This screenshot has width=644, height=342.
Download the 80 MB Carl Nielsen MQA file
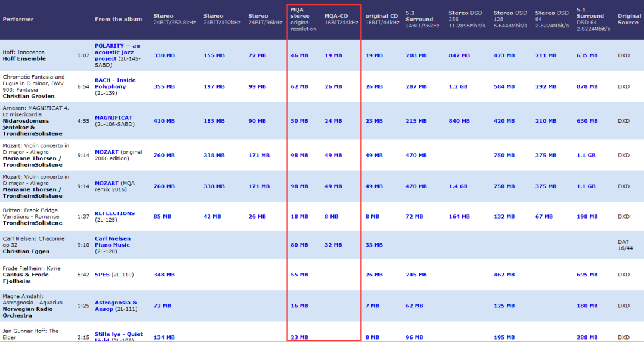coord(299,245)
